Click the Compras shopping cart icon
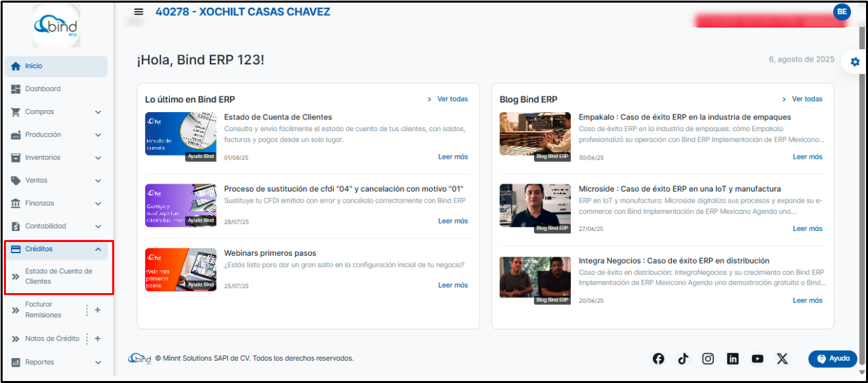Viewport: 868px width, 383px height. point(16,112)
